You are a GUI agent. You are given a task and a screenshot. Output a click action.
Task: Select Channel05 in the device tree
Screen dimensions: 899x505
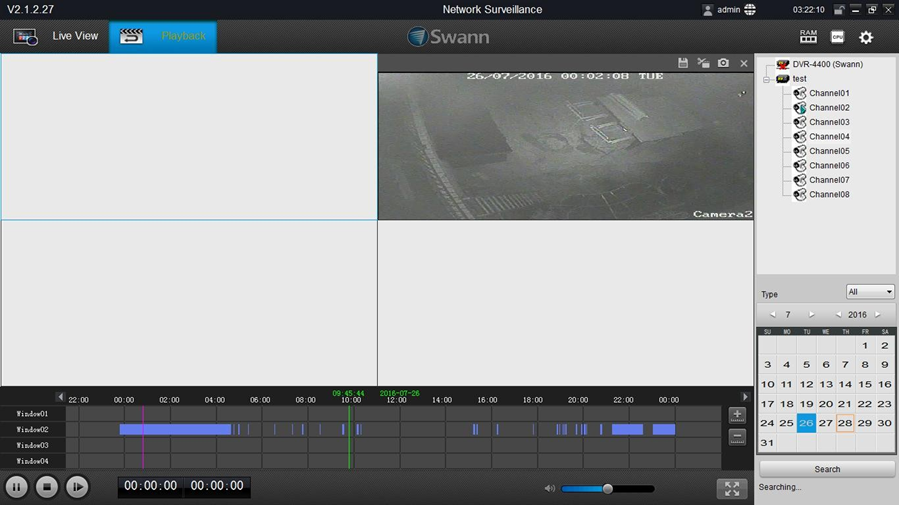point(828,151)
